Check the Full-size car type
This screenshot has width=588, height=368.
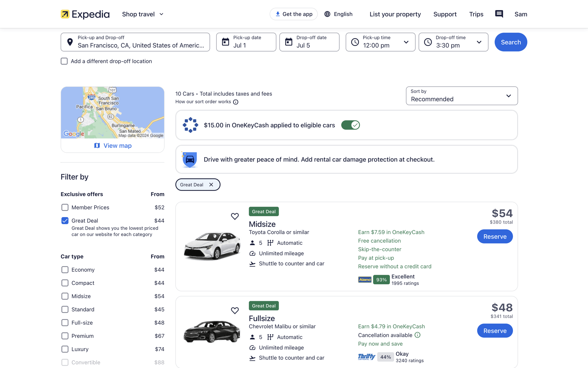(x=65, y=323)
